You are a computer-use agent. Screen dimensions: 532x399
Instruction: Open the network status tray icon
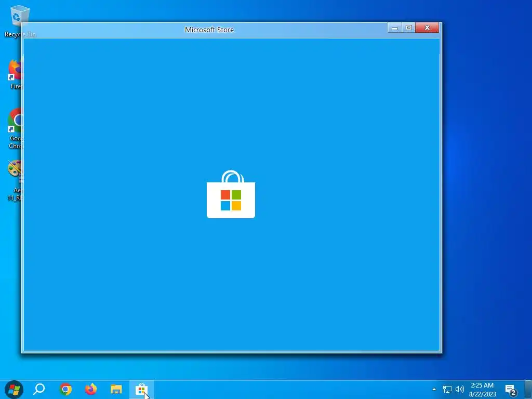tap(447, 389)
